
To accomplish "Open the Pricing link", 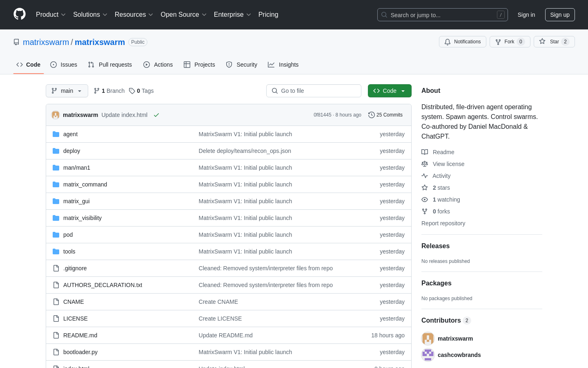I will (268, 14).
